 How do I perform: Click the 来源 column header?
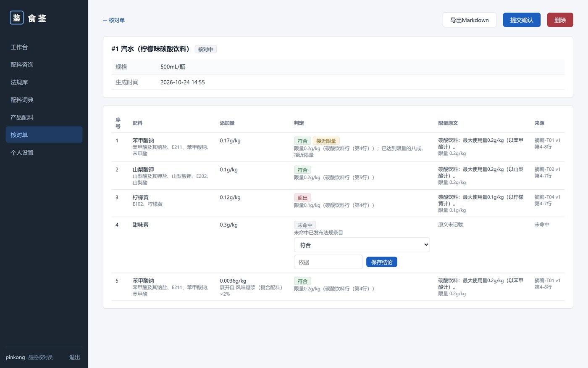(x=540, y=123)
